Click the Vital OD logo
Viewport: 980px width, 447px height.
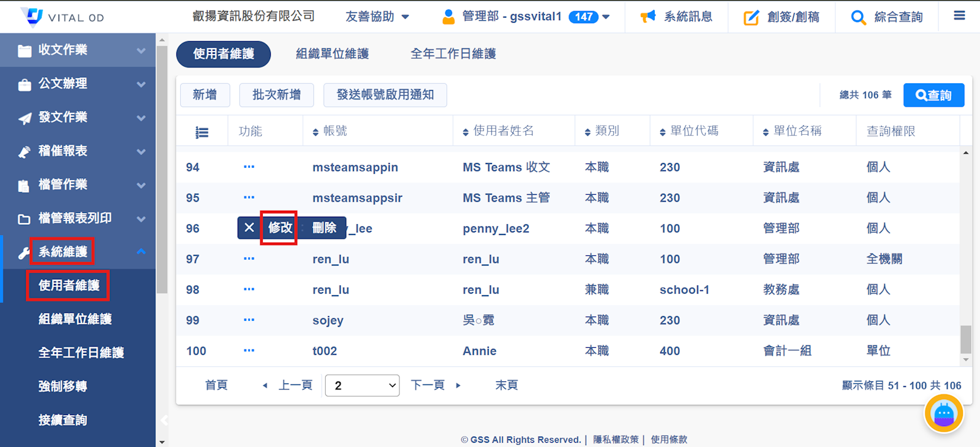tap(62, 17)
